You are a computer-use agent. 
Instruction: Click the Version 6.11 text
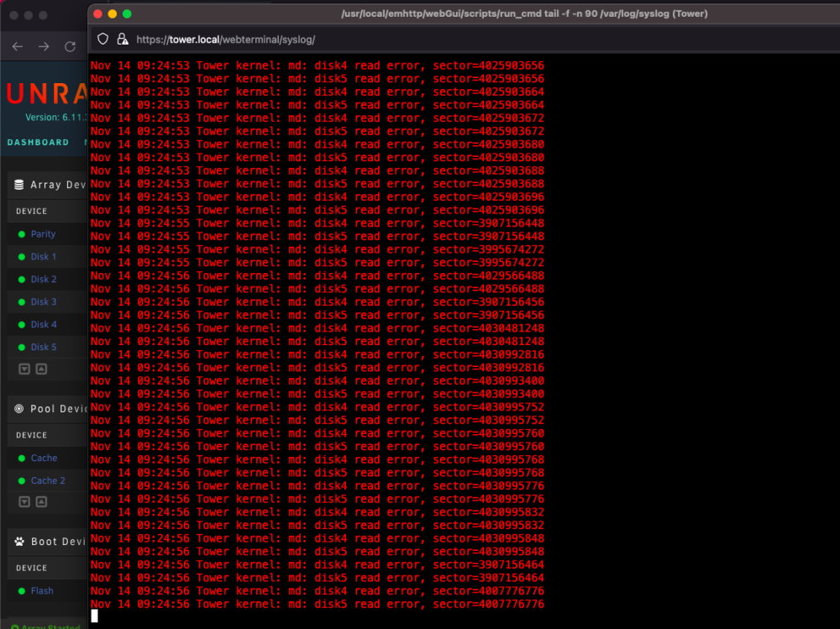[55, 118]
